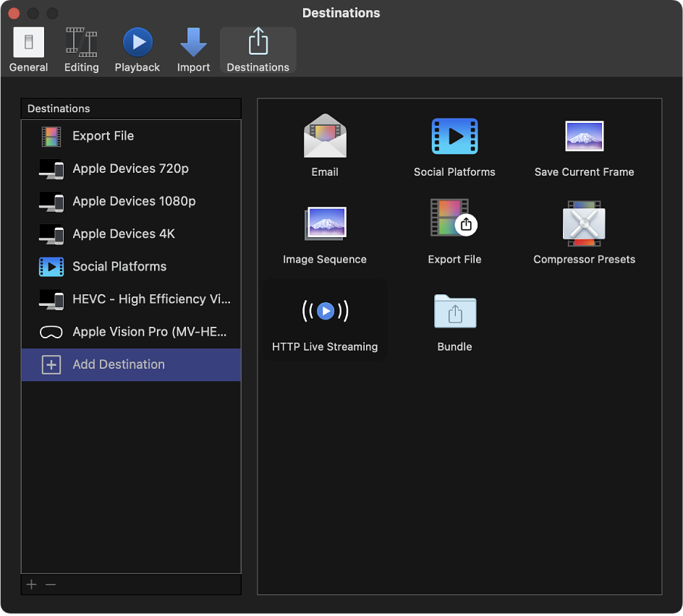
Task: Click the plus button to add destination
Action: coord(31,584)
